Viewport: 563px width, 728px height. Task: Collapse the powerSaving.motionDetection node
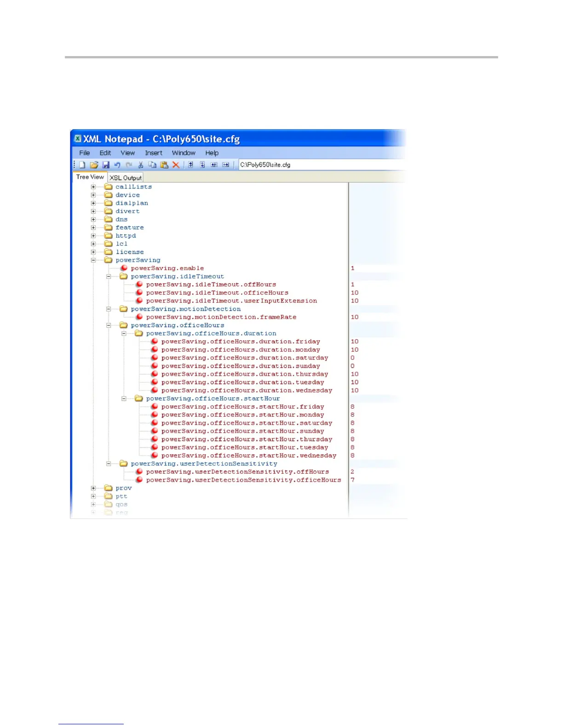tap(109, 309)
